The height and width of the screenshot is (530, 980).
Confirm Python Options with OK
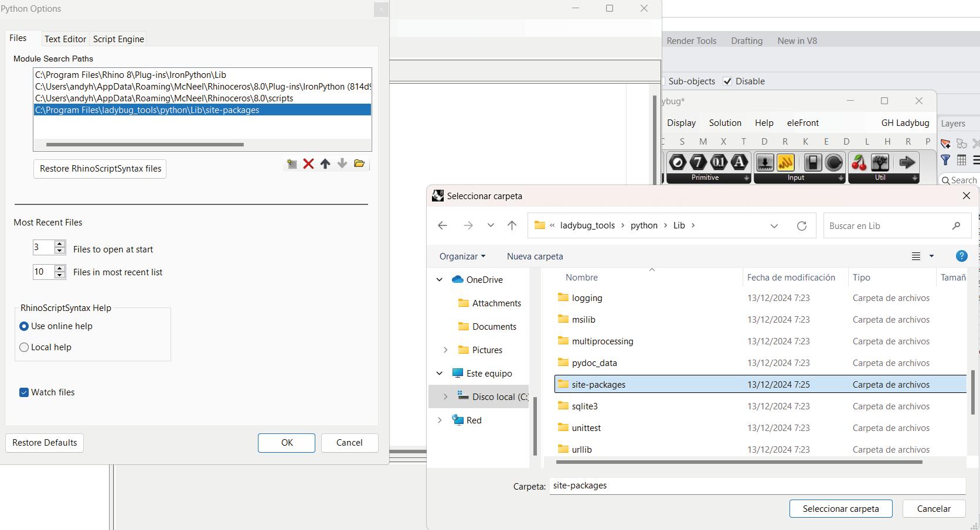(x=287, y=443)
